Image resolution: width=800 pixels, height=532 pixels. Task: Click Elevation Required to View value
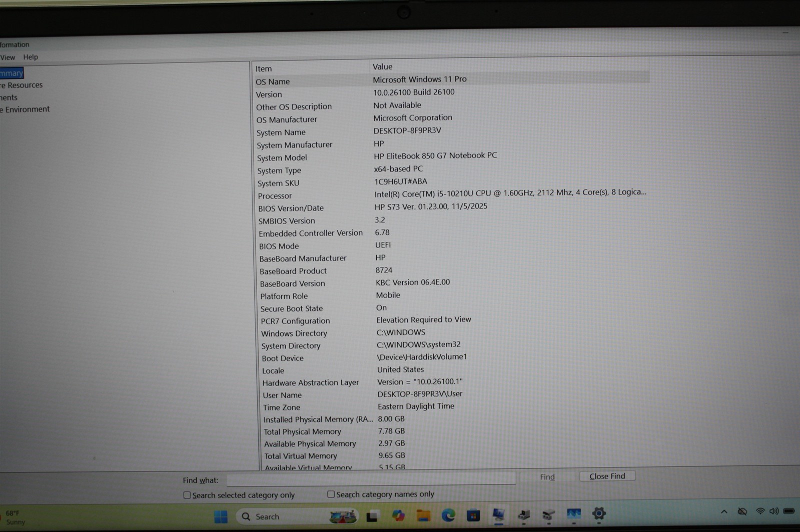click(424, 319)
